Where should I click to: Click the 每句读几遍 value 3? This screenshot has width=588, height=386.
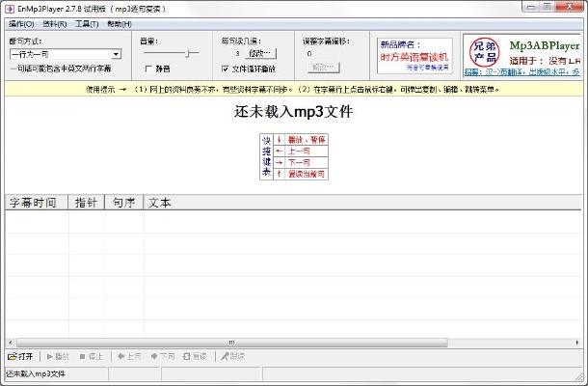tap(237, 54)
